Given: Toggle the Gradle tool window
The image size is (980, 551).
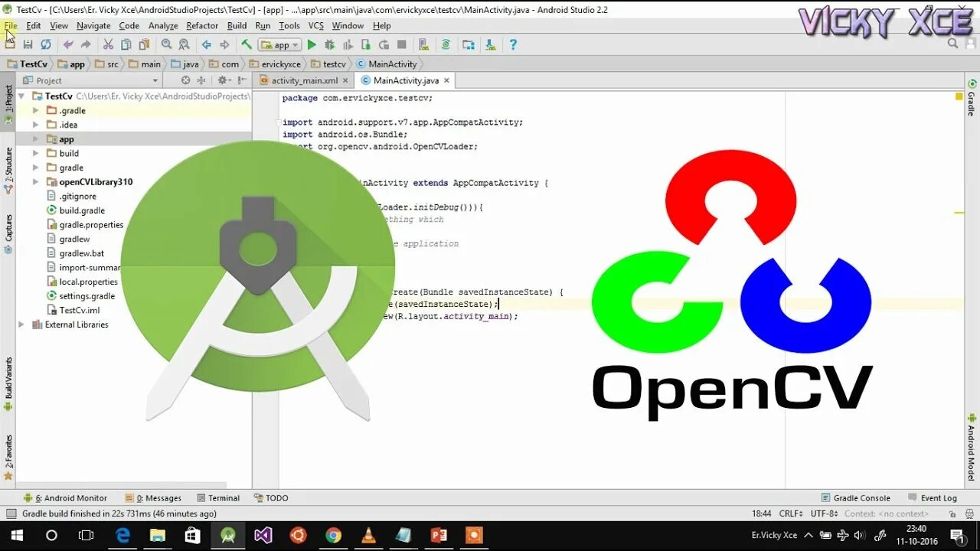Looking at the screenshot, I should 971,99.
